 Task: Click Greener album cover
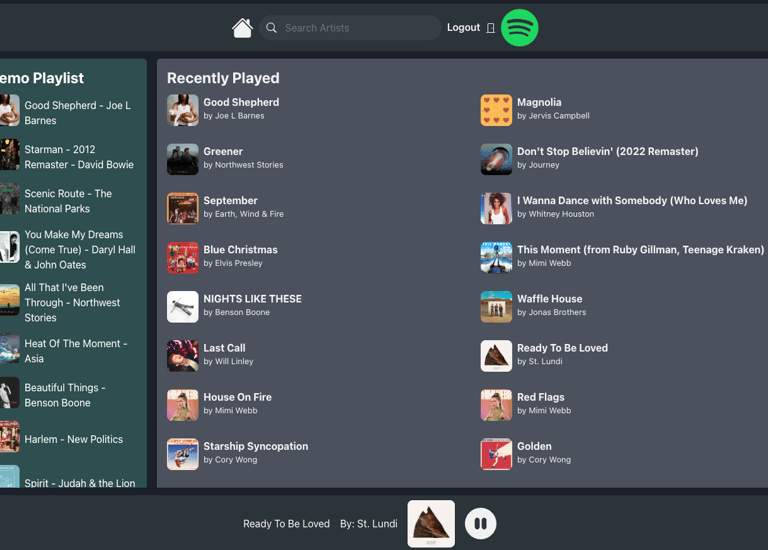pos(183,159)
